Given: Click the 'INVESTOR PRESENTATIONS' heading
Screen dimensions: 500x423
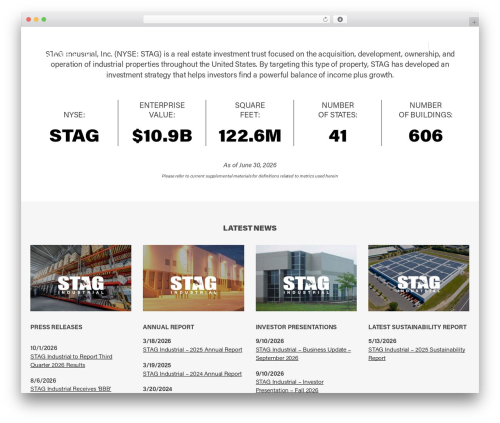Looking at the screenshot, I should 296,327.
